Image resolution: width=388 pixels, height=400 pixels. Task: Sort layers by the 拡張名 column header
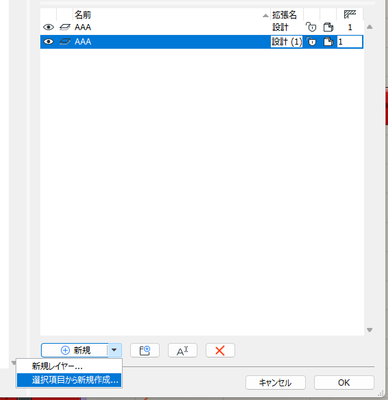[x=284, y=15]
